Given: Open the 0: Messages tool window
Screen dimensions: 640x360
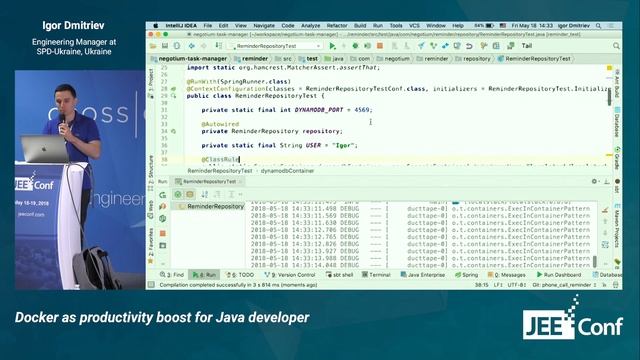Looking at the screenshot, I should (507, 275).
